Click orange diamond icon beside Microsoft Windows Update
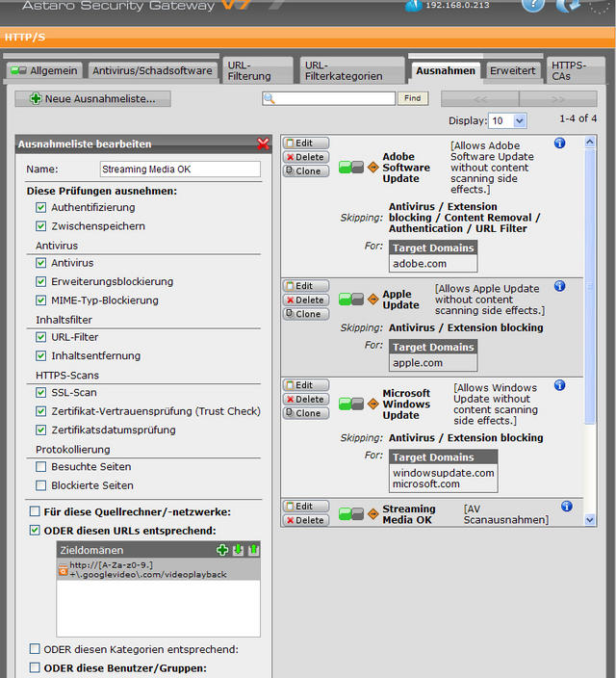The width and height of the screenshot is (616, 678). [x=373, y=404]
